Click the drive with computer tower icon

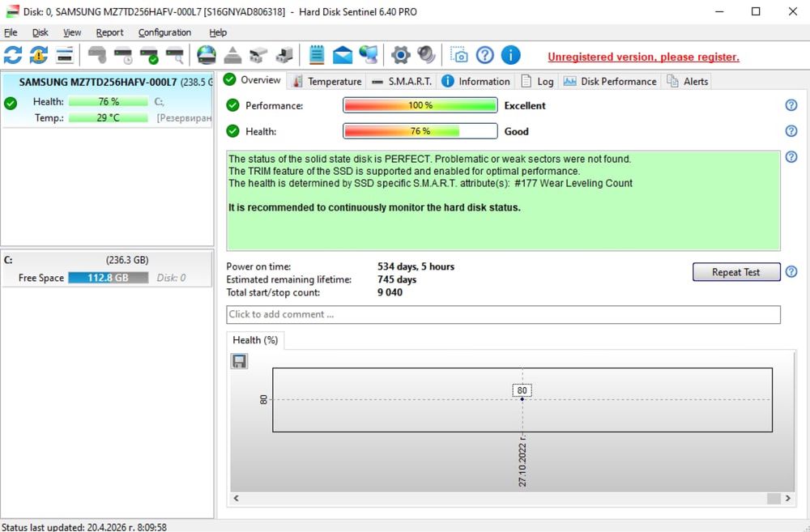284,55
